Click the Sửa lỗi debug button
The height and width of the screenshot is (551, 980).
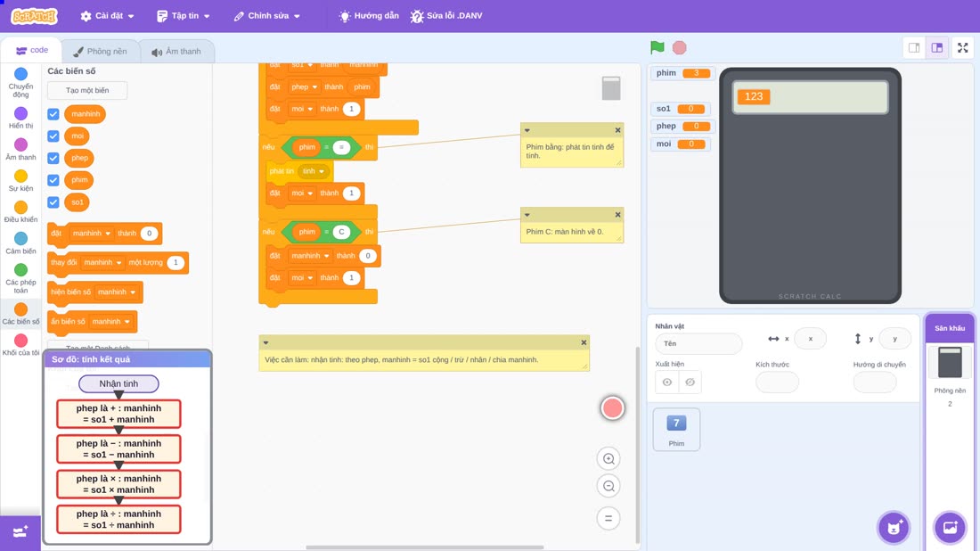click(x=446, y=16)
